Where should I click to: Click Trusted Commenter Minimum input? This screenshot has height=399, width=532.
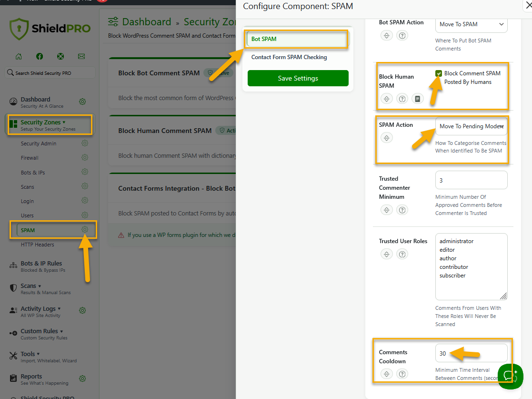pos(471,180)
